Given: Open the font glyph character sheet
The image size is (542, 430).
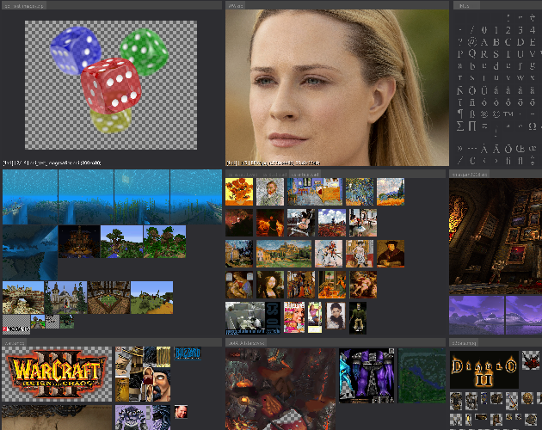Looking at the screenshot, I should tap(497, 88).
